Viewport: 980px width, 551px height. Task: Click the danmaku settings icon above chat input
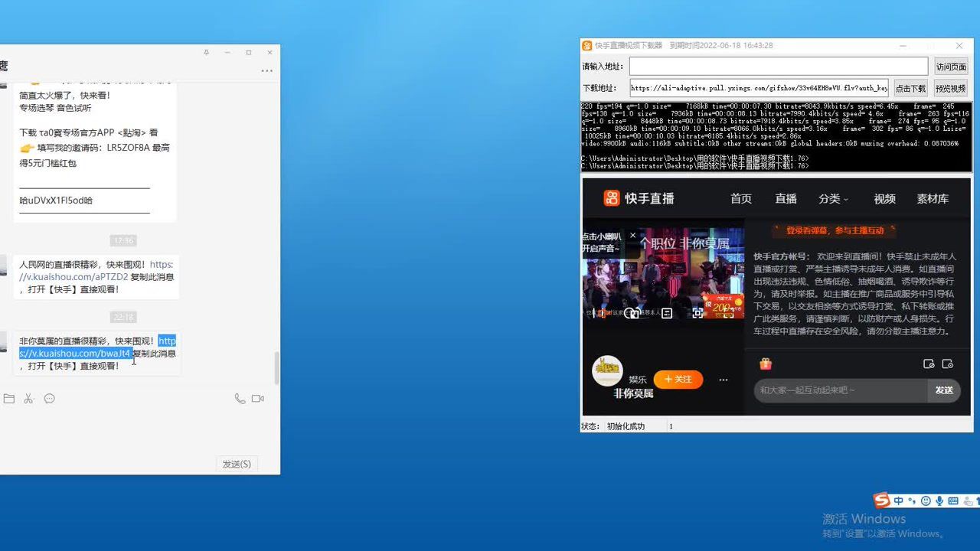click(948, 364)
